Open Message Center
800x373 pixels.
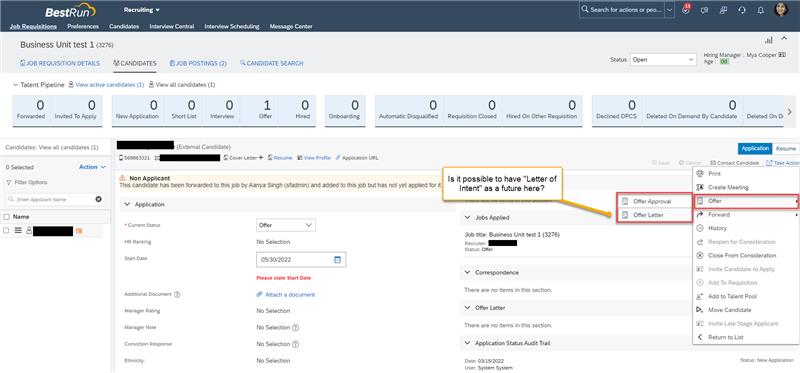pyautogui.click(x=291, y=27)
